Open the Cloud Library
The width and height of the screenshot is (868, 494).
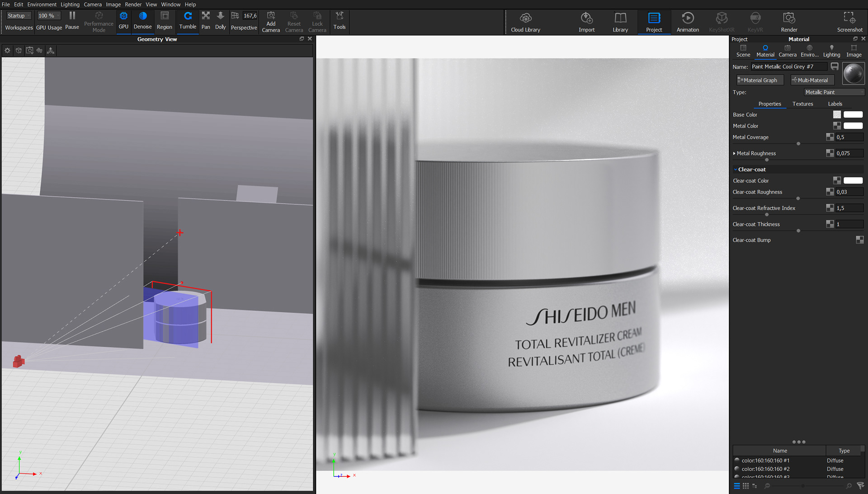pyautogui.click(x=525, y=22)
